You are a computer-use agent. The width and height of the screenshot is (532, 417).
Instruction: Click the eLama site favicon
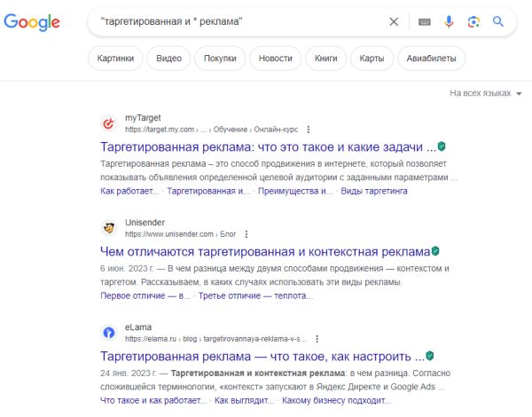(x=109, y=332)
